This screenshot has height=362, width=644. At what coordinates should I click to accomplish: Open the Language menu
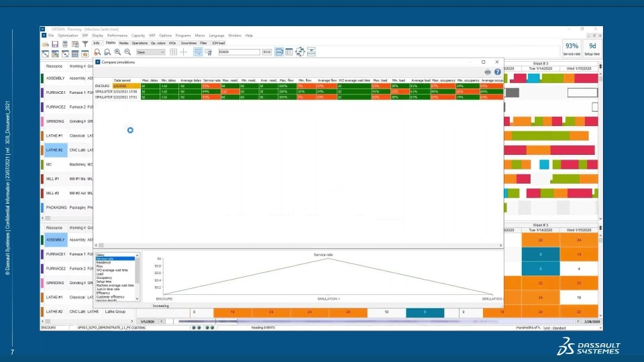[217, 36]
